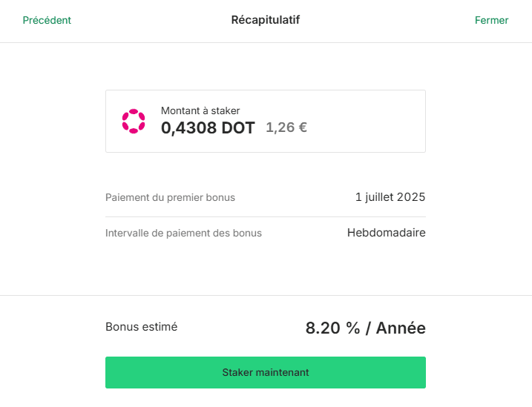Click the staking amount card

[266, 121]
